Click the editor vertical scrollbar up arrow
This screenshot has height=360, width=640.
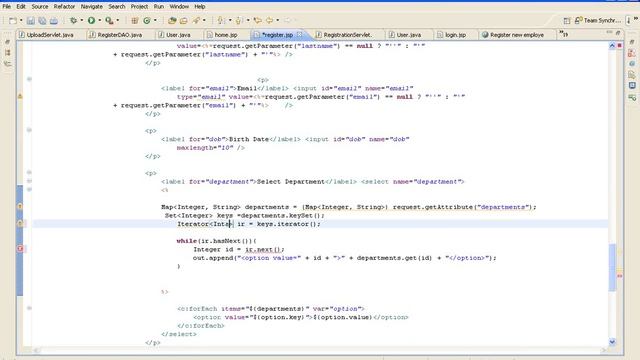[612, 46]
